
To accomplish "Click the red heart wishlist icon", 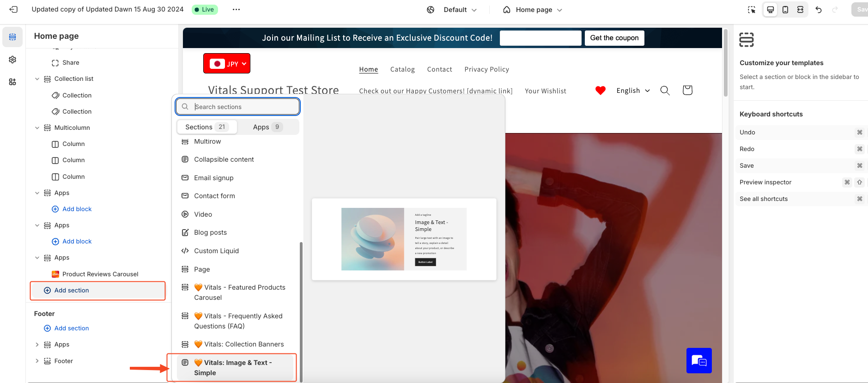I will click(601, 91).
